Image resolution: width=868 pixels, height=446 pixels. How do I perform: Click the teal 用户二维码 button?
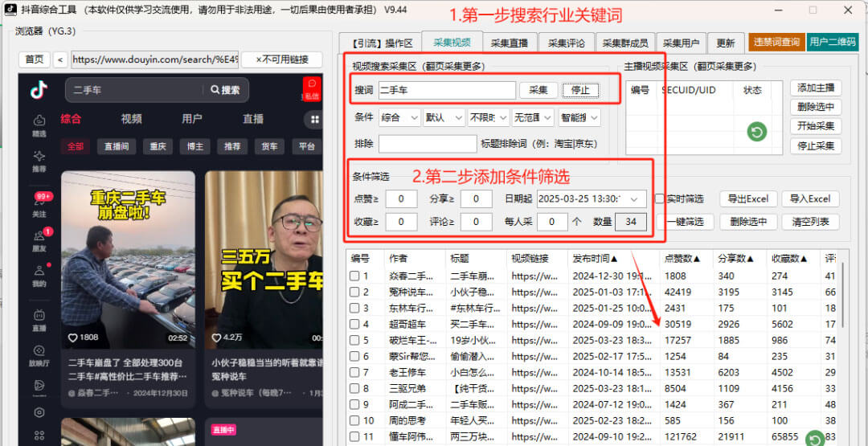[832, 43]
